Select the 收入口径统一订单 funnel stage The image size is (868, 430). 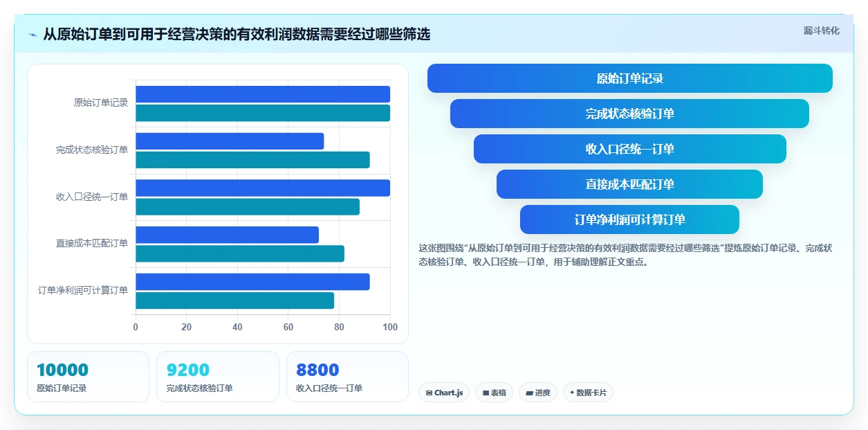click(630, 149)
